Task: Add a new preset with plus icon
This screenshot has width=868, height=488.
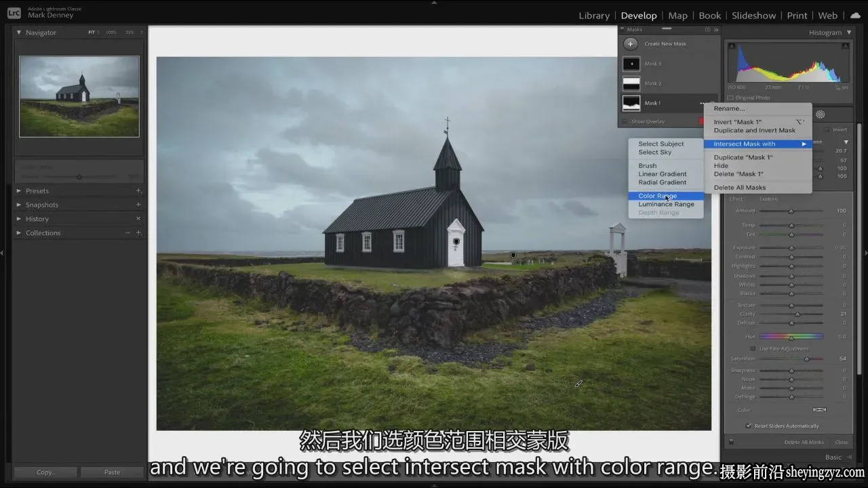Action: coord(138,191)
